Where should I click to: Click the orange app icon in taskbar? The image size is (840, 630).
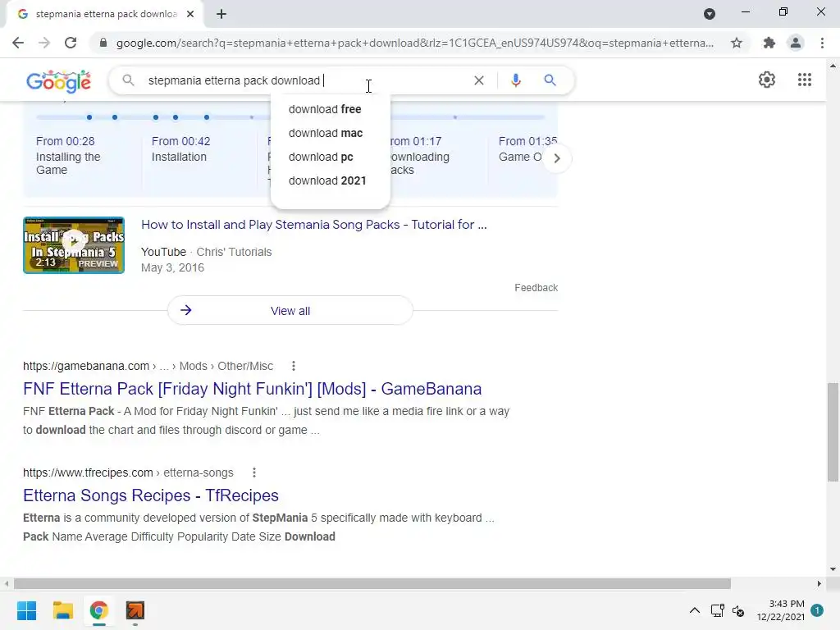click(135, 610)
